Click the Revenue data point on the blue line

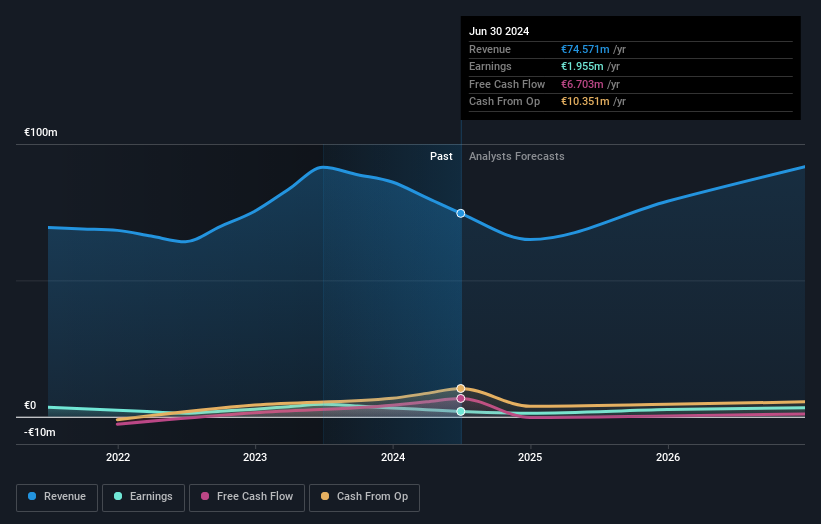(461, 214)
